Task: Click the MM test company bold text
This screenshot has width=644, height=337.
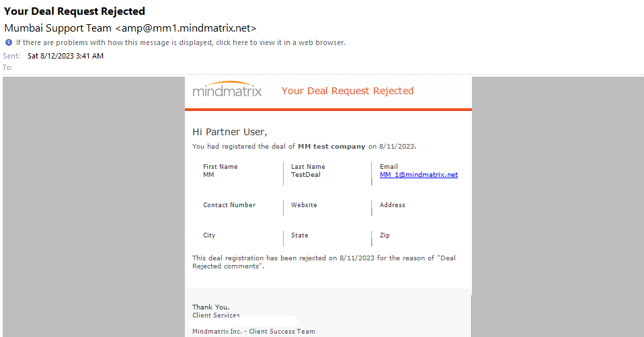Action: (x=331, y=147)
